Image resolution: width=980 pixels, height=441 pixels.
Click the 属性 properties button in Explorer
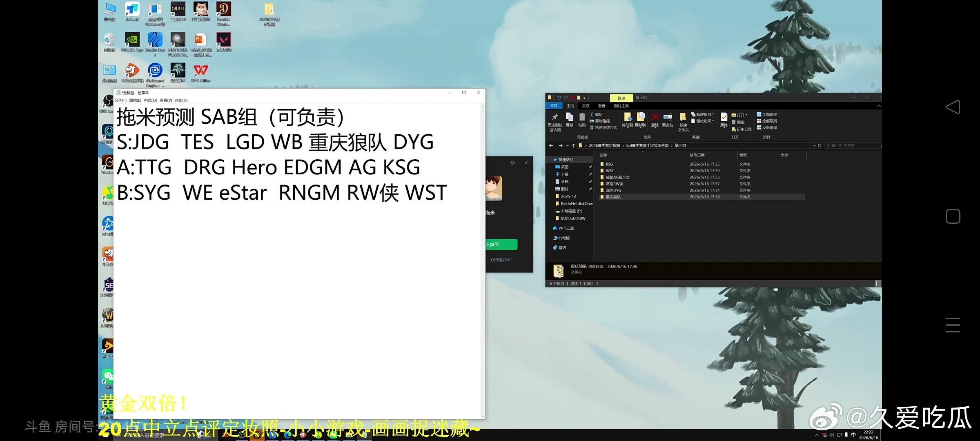click(724, 120)
